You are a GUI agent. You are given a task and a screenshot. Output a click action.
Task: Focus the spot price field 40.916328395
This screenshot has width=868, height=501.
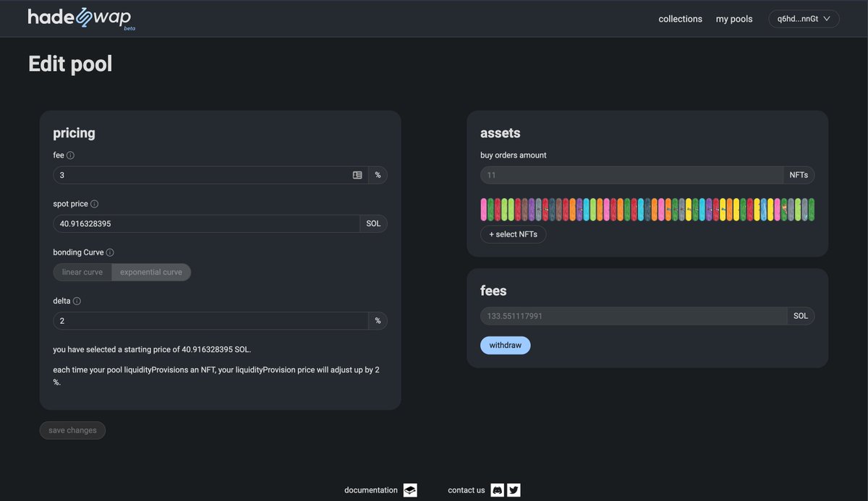point(206,224)
